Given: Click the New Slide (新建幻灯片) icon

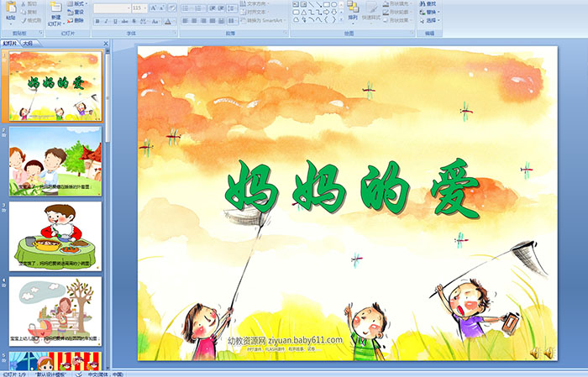Looking at the screenshot, I should tap(56, 8).
